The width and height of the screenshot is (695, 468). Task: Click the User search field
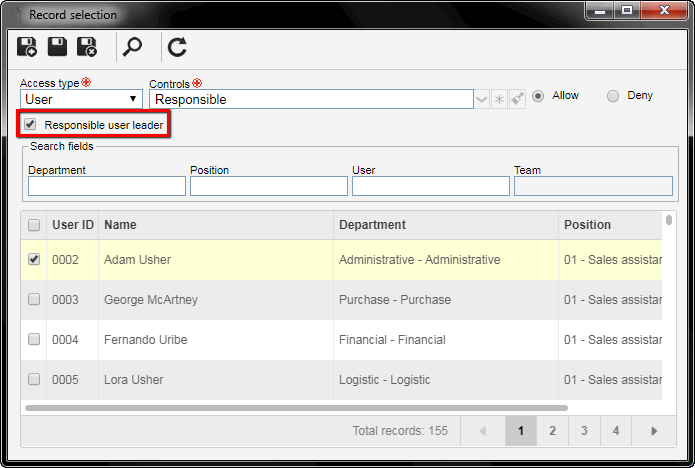[431, 186]
